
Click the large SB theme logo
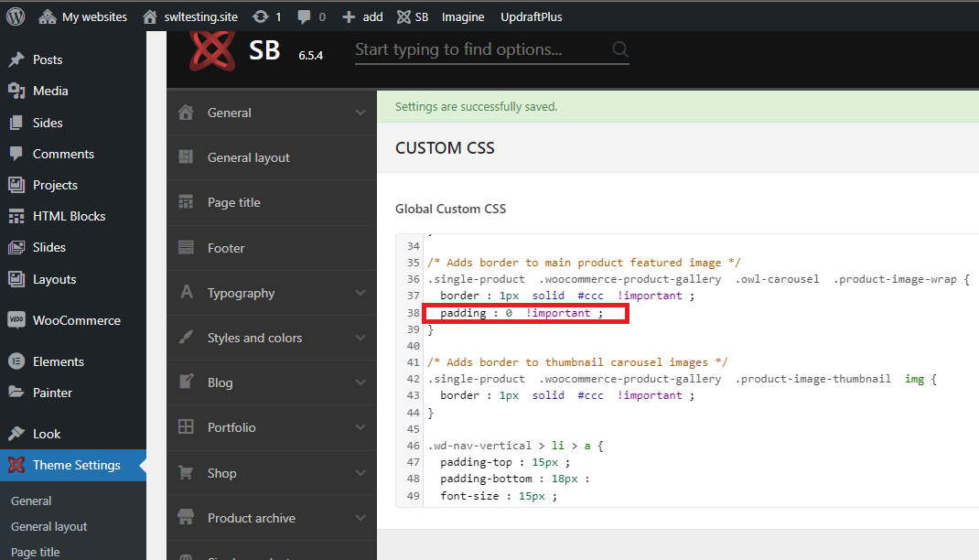[213, 50]
